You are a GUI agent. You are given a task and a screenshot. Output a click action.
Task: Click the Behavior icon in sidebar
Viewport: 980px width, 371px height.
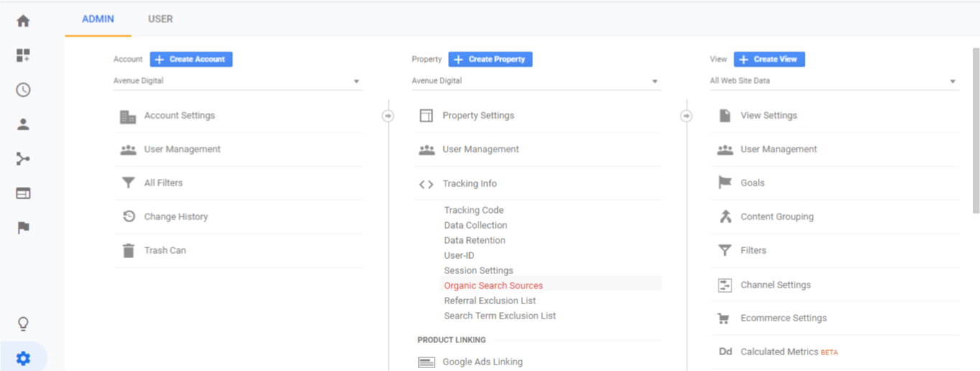[x=23, y=193]
